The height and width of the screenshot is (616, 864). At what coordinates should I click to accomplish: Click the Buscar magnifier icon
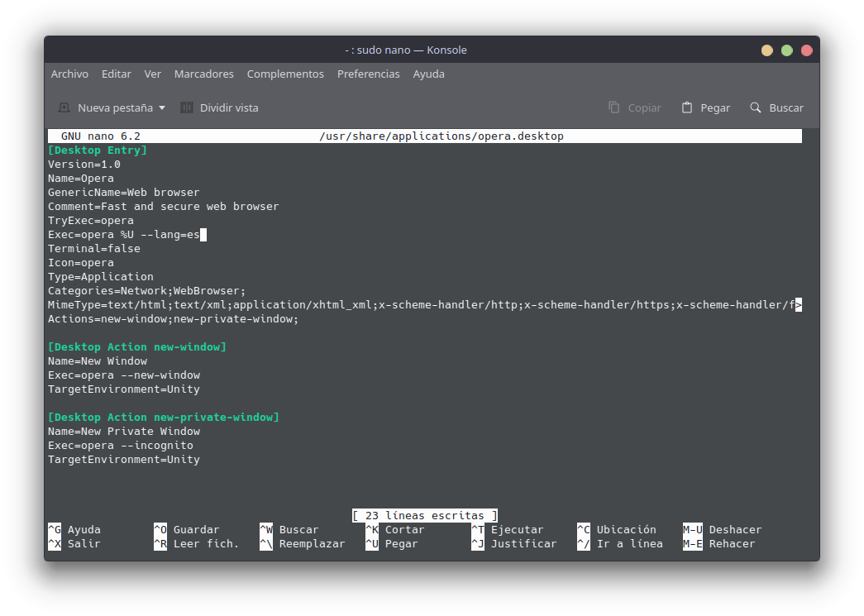pos(756,107)
